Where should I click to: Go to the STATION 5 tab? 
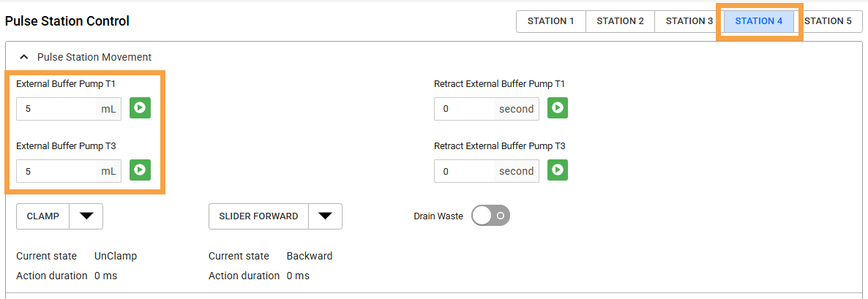[828, 21]
